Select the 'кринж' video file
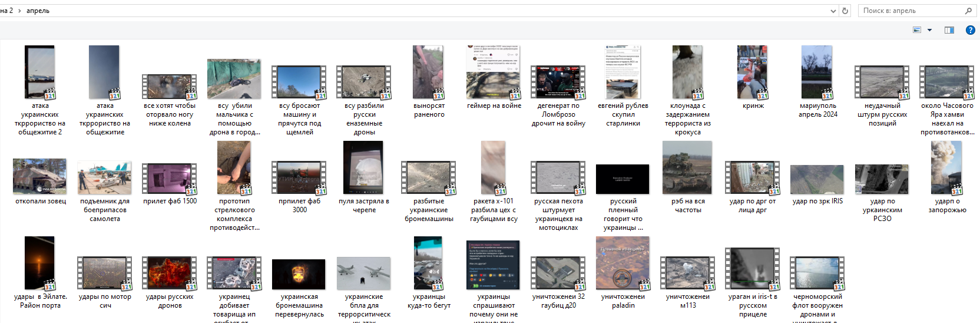 [x=753, y=77]
